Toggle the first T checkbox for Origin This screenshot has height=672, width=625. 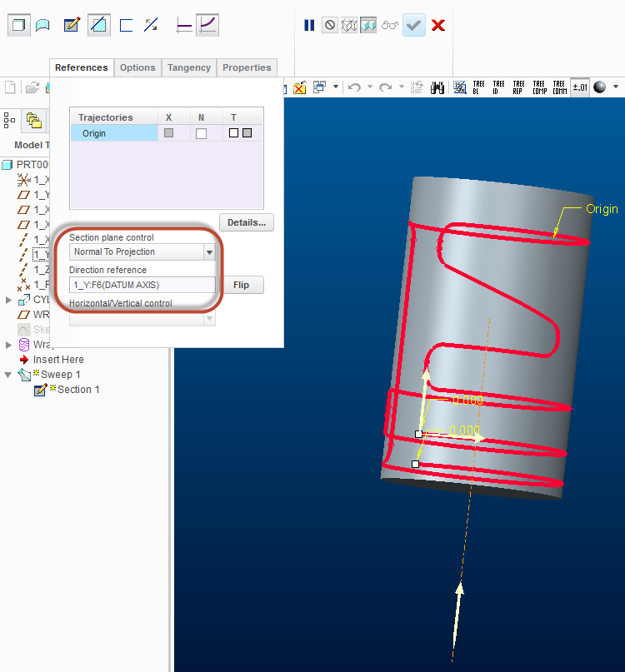coord(234,133)
